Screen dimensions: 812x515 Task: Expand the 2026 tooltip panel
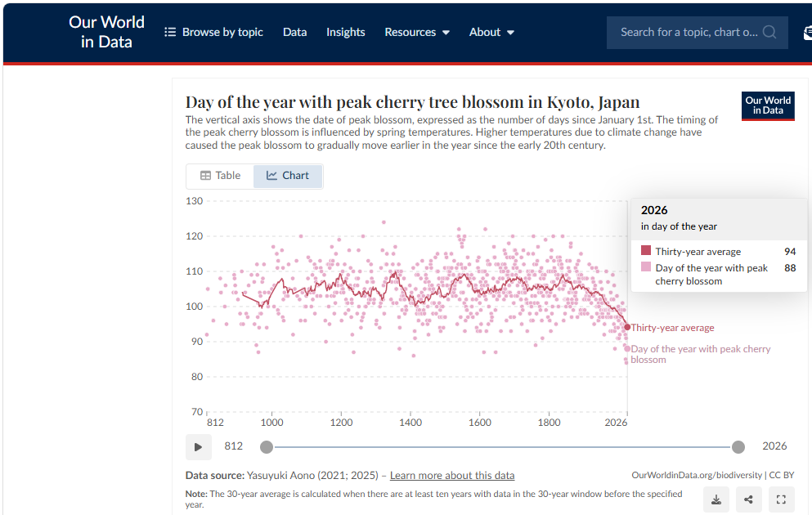click(654, 210)
